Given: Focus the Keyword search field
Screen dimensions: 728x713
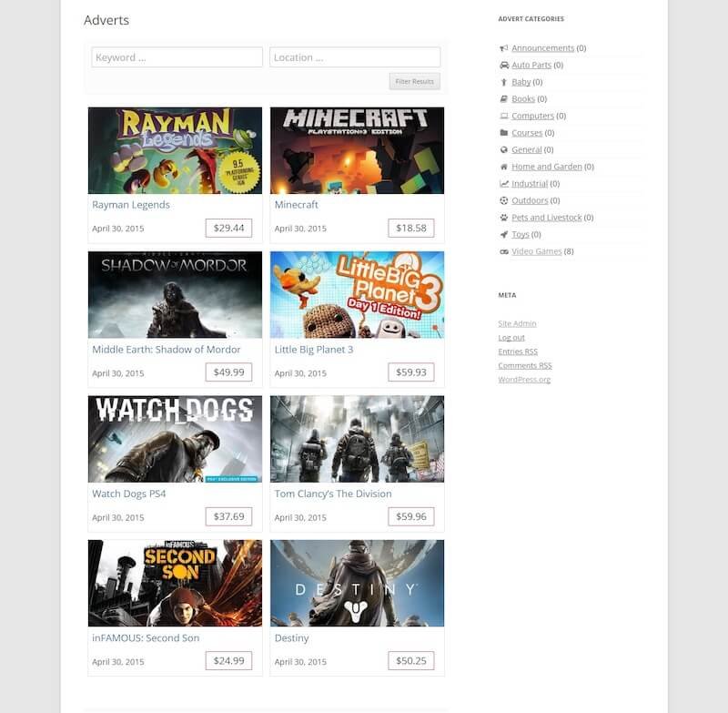Looking at the screenshot, I should pos(177,57).
